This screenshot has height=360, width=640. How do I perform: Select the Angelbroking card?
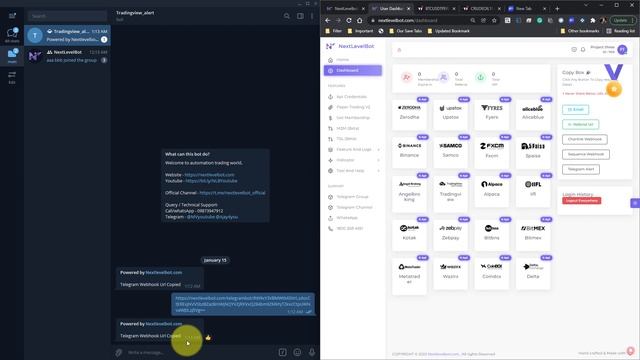point(409,193)
